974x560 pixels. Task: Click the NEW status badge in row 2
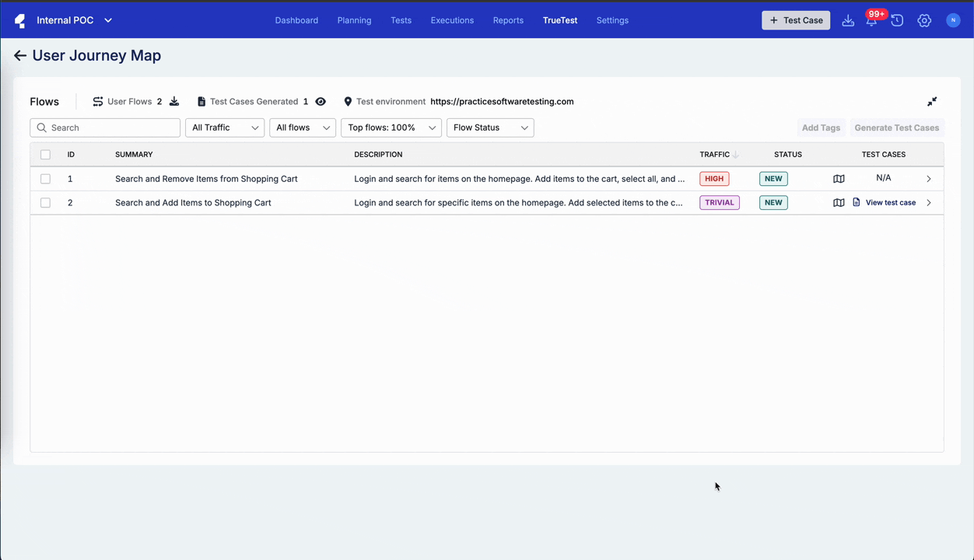773,202
